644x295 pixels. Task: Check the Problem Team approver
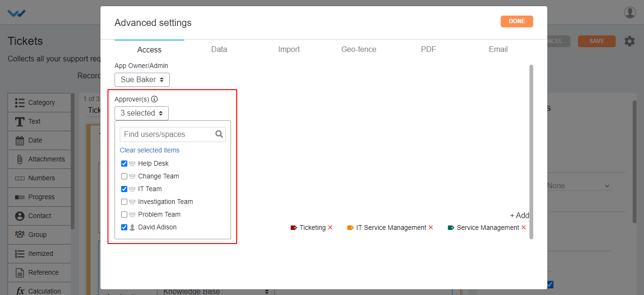tap(124, 214)
